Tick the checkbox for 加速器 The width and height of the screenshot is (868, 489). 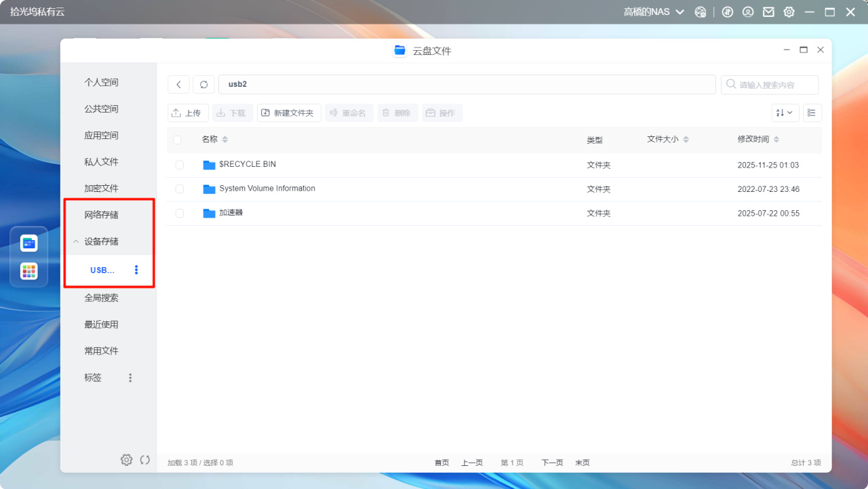180,213
